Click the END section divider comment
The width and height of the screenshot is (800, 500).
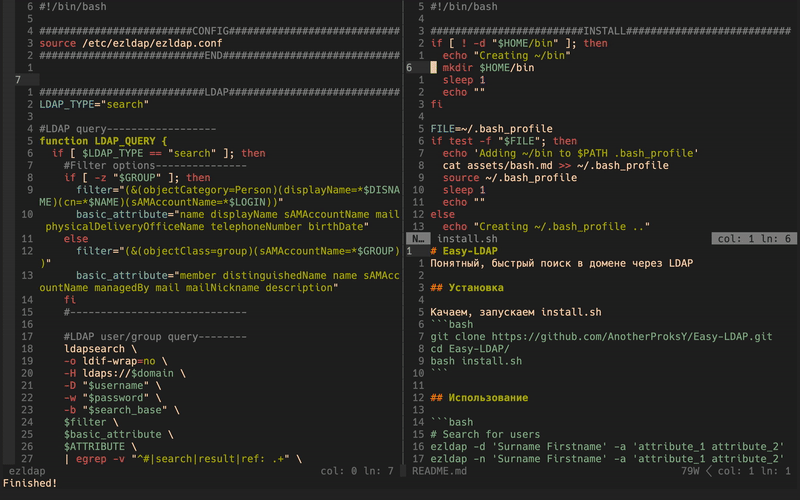(x=219, y=56)
